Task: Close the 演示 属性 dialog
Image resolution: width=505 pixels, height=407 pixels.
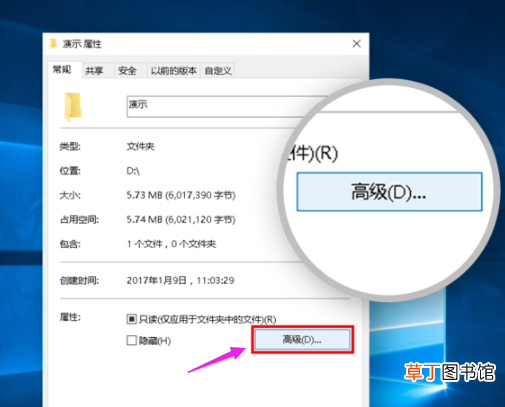Action: click(x=357, y=44)
